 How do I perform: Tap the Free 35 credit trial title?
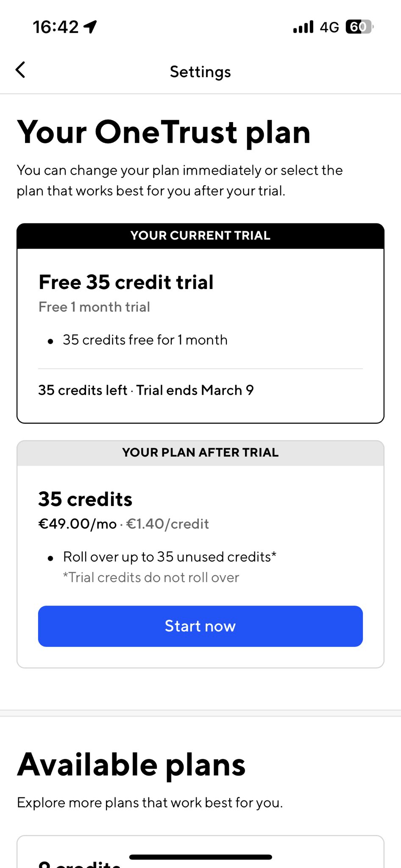tap(126, 282)
